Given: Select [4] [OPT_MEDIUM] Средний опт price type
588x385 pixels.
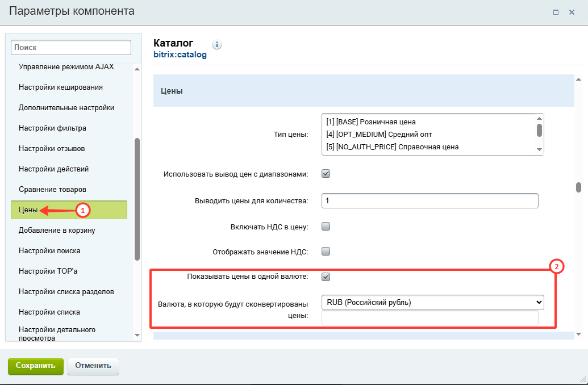Looking at the screenshot, I should tap(379, 134).
